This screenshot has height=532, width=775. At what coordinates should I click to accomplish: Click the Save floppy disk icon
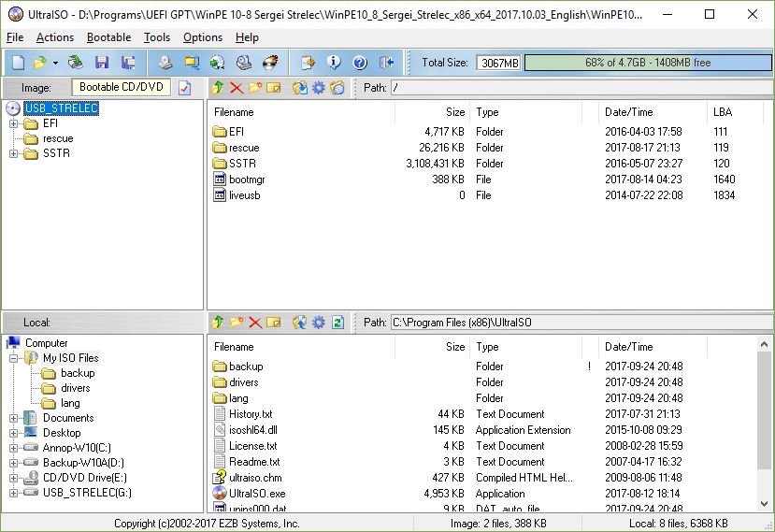(102, 63)
